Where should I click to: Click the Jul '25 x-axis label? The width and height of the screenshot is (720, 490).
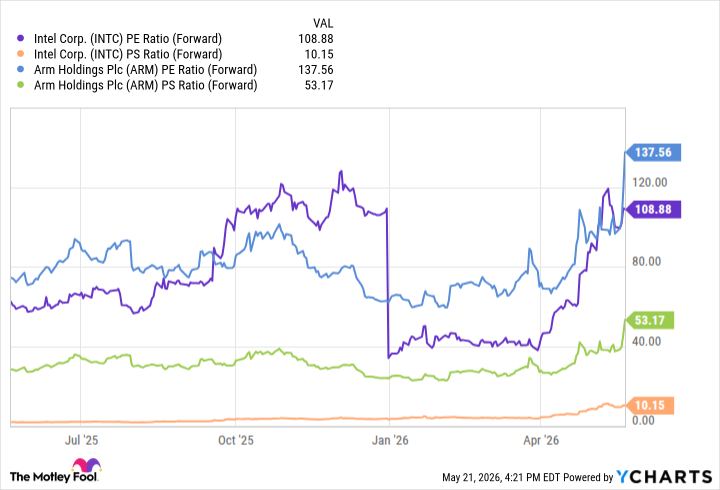pyautogui.click(x=81, y=440)
